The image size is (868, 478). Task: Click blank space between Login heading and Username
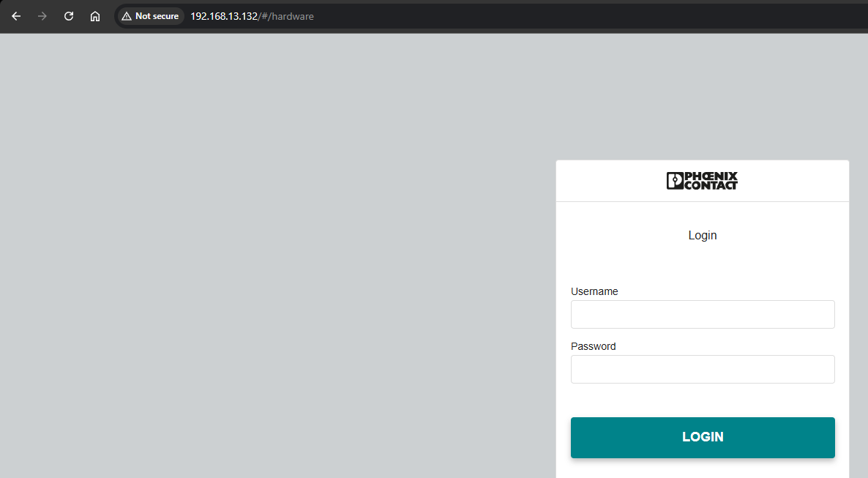tap(702, 264)
